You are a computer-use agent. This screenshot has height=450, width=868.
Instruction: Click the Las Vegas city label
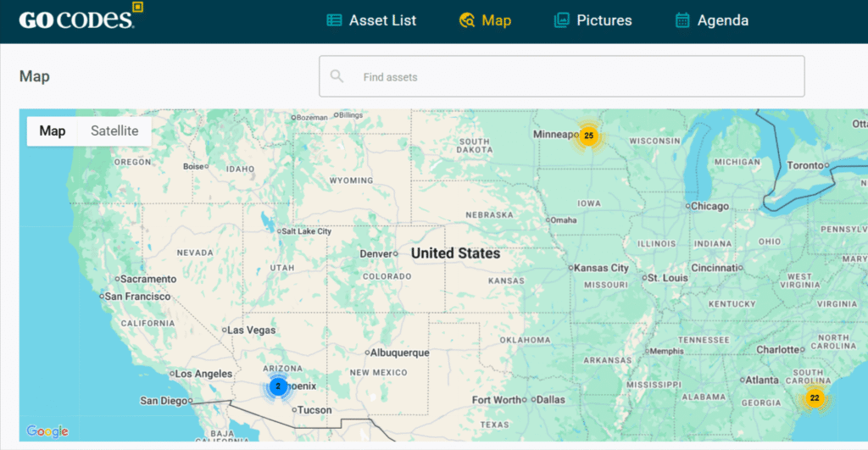pyautogui.click(x=251, y=330)
